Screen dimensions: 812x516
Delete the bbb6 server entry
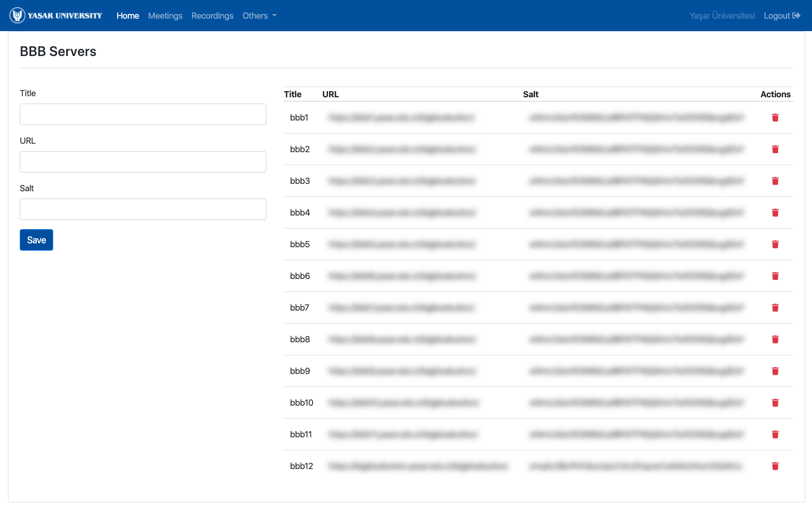coord(775,276)
